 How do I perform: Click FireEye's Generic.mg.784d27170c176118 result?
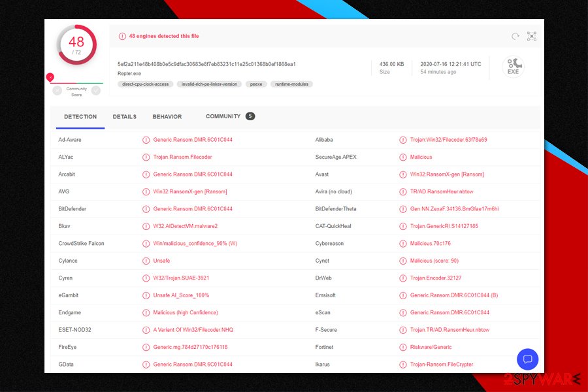click(x=191, y=347)
